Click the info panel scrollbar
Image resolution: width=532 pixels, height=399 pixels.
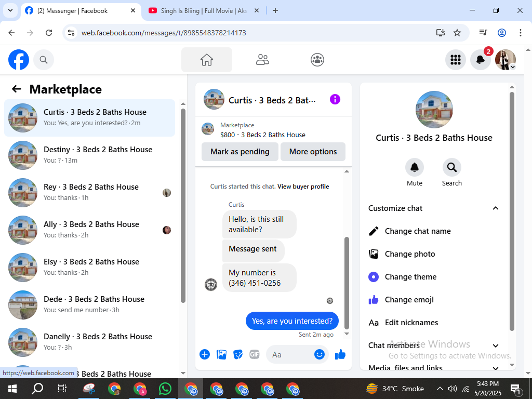click(x=512, y=211)
